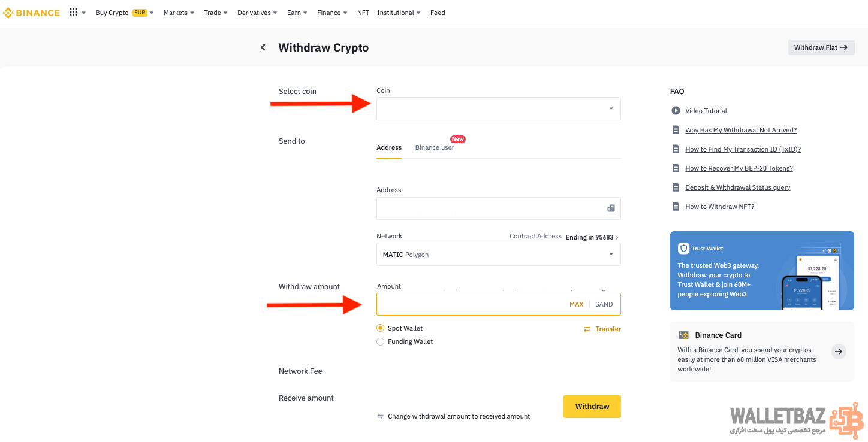Select the Funding Wallet radio button
This screenshot has height=442, width=868.
(x=380, y=341)
